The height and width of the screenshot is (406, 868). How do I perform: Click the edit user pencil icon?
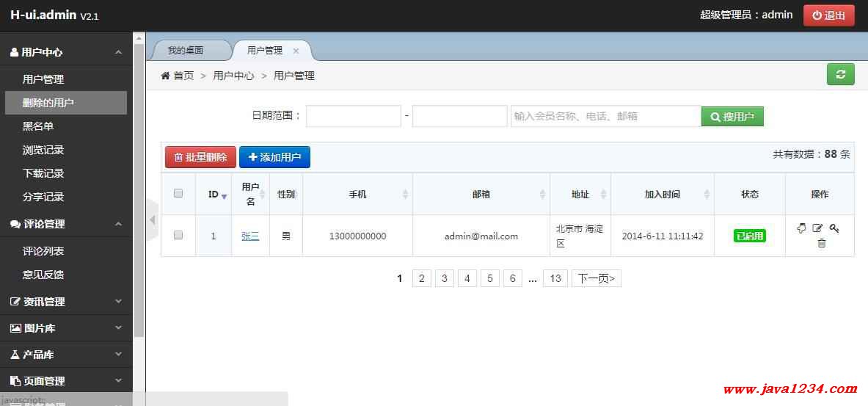click(x=817, y=228)
